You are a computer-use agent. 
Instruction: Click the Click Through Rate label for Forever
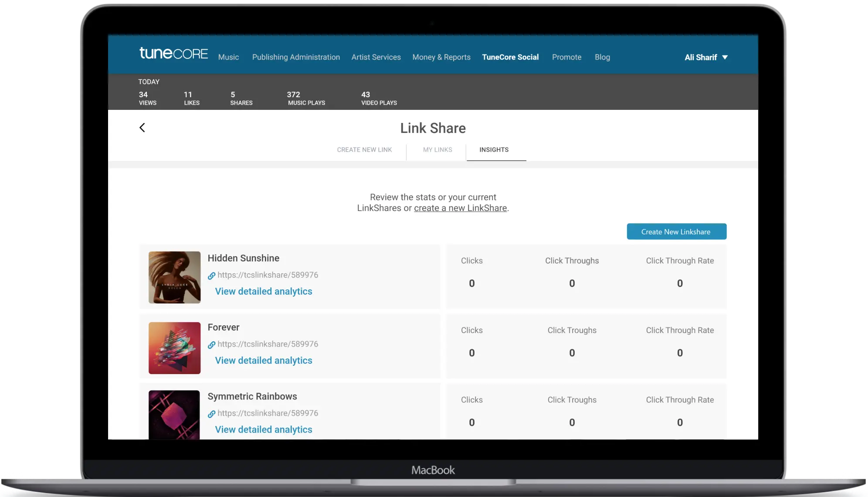click(x=680, y=330)
